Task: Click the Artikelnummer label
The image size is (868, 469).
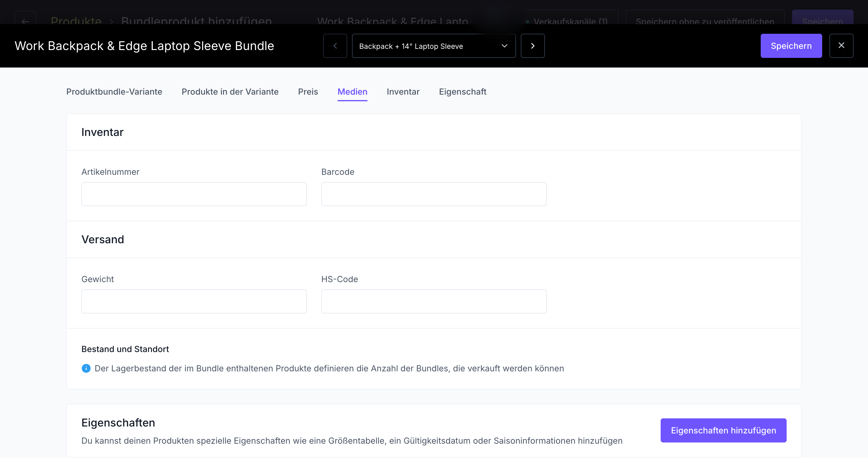Action: (x=110, y=172)
